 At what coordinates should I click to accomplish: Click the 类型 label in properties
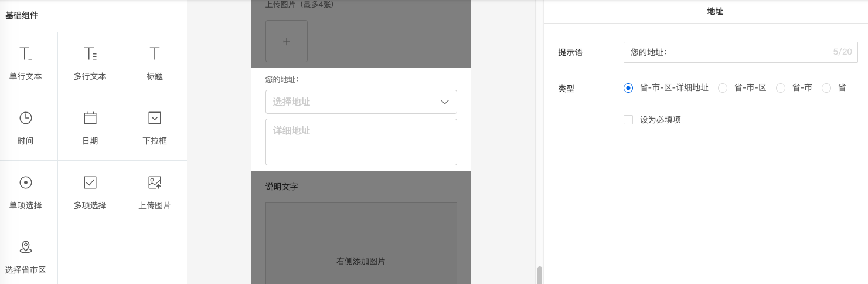[566, 89]
